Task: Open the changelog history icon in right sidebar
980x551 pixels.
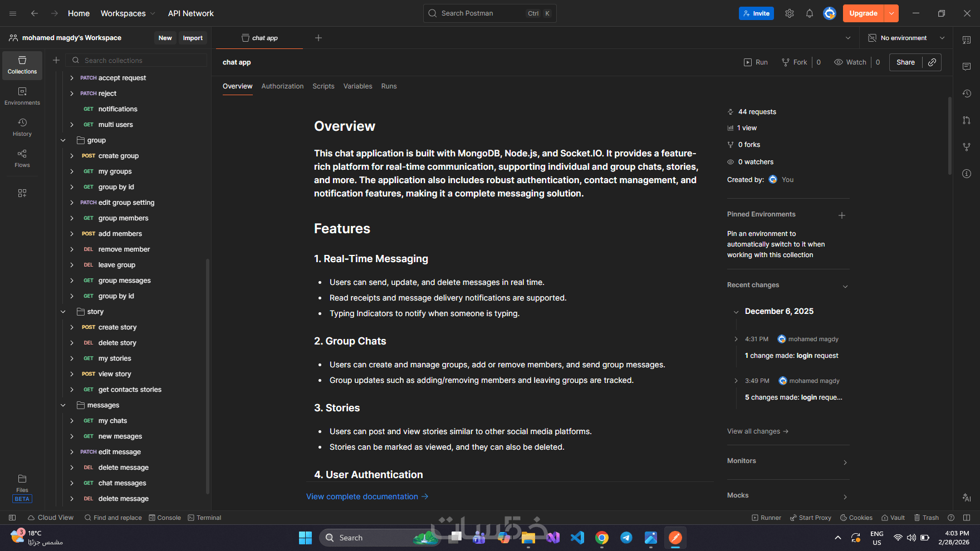Action: click(x=967, y=94)
